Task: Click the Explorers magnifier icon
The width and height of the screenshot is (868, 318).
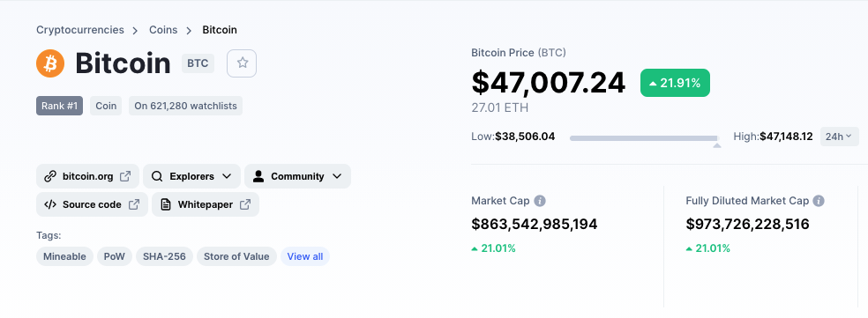Action: coord(157,176)
